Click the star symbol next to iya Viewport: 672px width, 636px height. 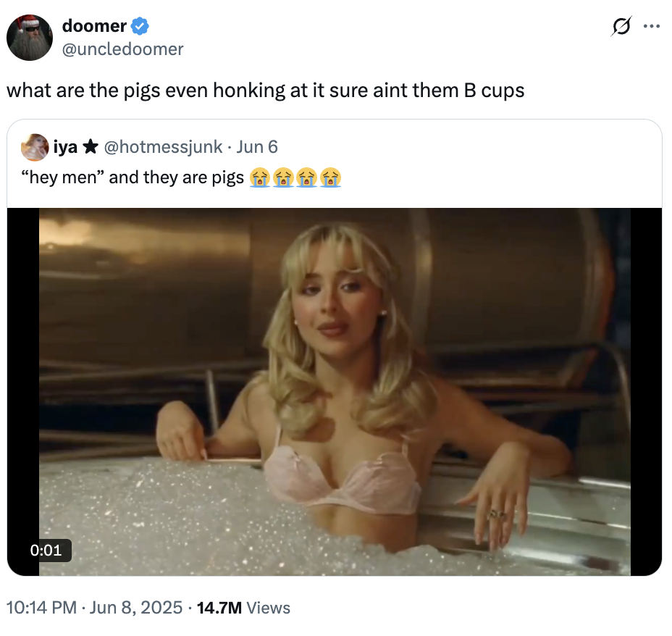coord(91,147)
